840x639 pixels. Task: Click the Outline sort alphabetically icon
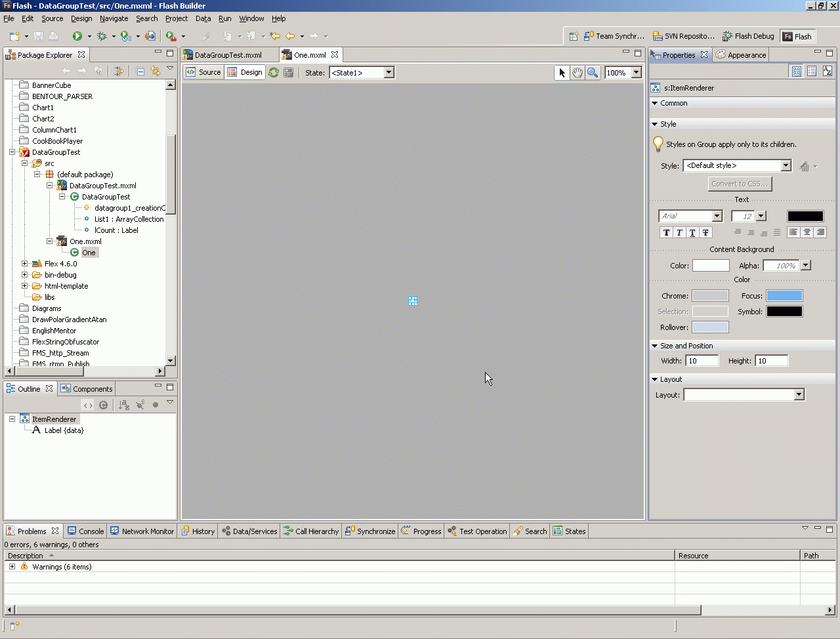pos(124,405)
